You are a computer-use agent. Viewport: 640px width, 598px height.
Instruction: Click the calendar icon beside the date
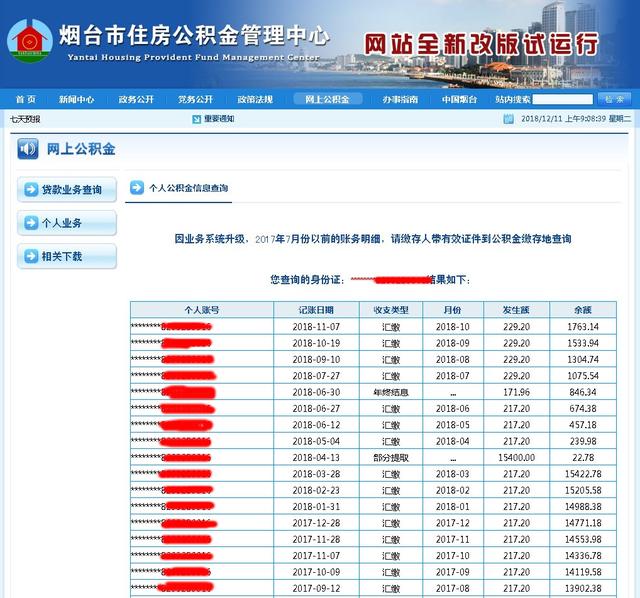point(509,119)
